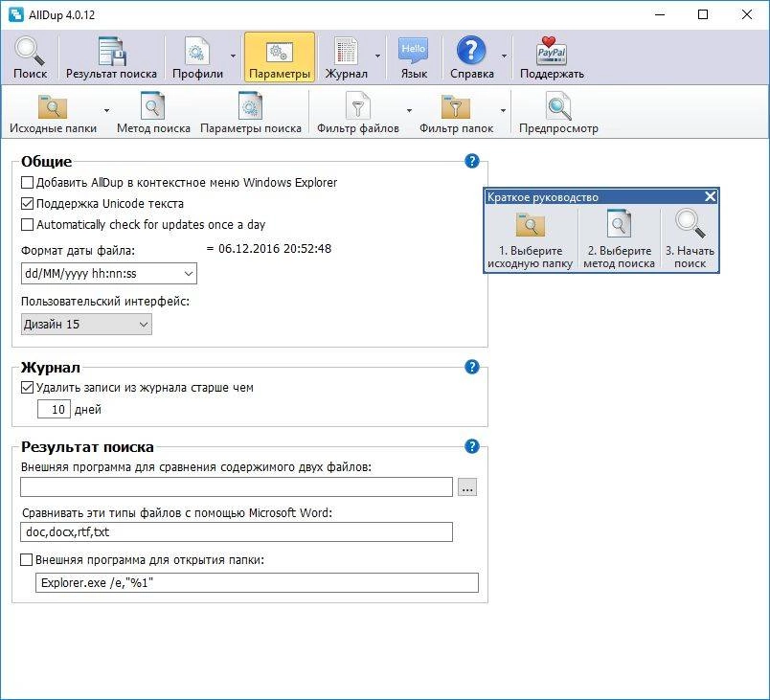Open Результат поиска view

(x=111, y=57)
